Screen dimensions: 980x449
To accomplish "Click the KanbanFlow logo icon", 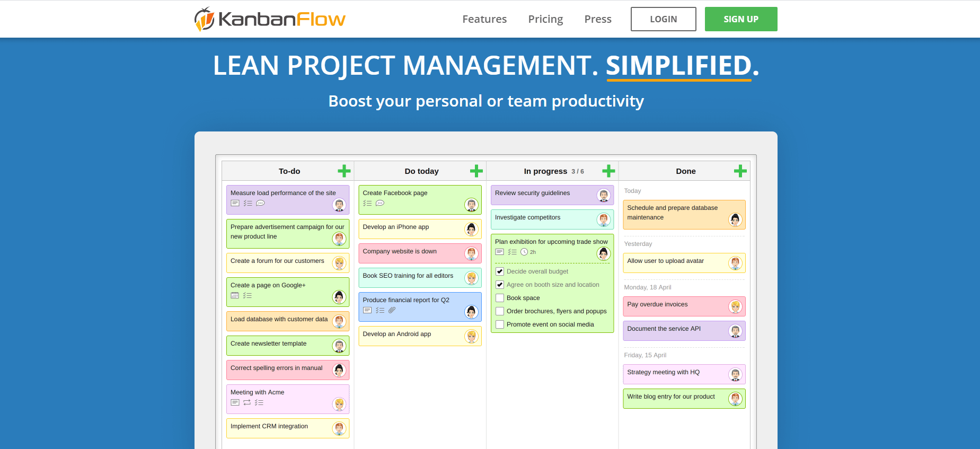I will coord(205,19).
